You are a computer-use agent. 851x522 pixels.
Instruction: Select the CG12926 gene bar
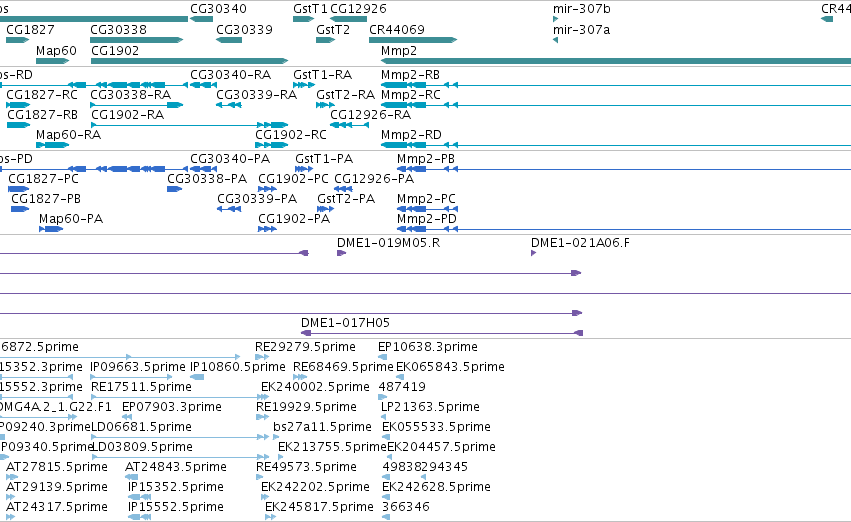(348, 19)
